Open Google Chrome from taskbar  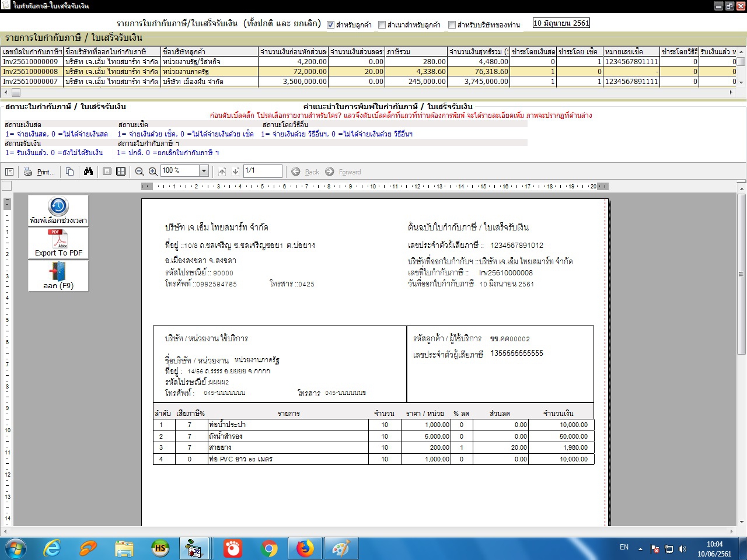pos(269,548)
